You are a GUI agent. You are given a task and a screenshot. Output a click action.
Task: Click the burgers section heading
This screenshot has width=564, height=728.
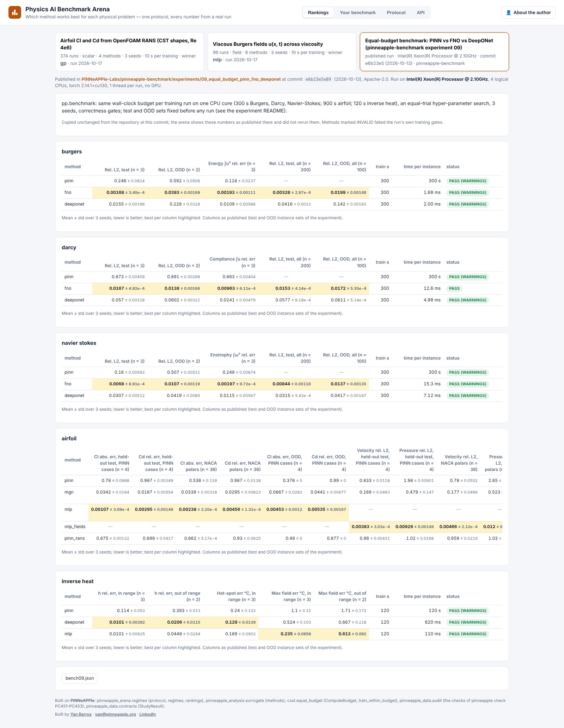click(x=72, y=152)
